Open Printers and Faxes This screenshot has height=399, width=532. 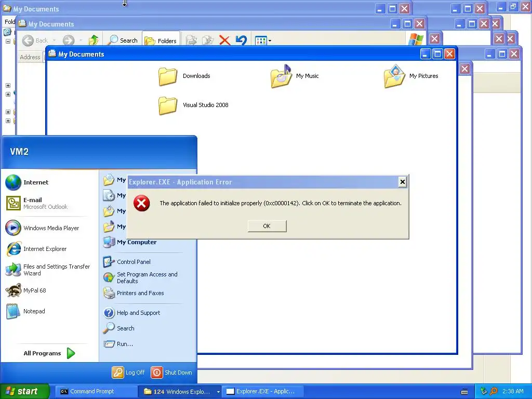[134, 293]
